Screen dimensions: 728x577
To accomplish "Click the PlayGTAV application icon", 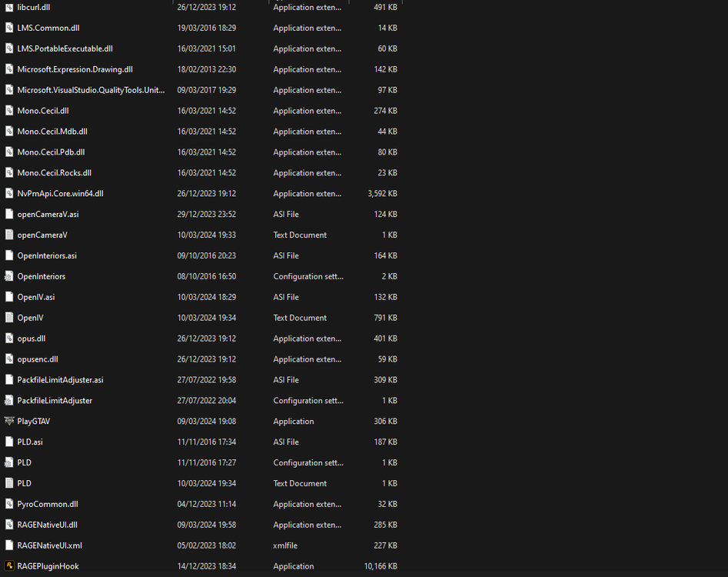I will 8,421.
